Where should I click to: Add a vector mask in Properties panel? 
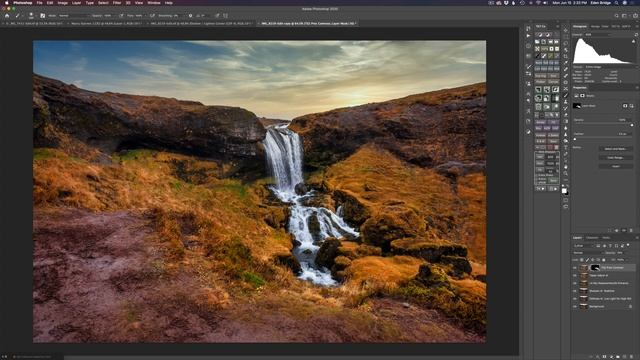[x=632, y=106]
